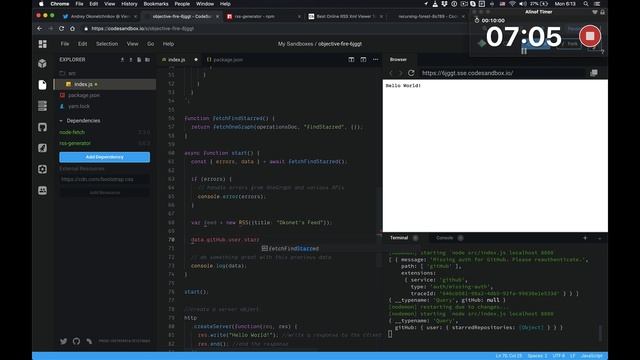
Task: Open the Selection menu in CodeSandbox
Action: coord(107,44)
